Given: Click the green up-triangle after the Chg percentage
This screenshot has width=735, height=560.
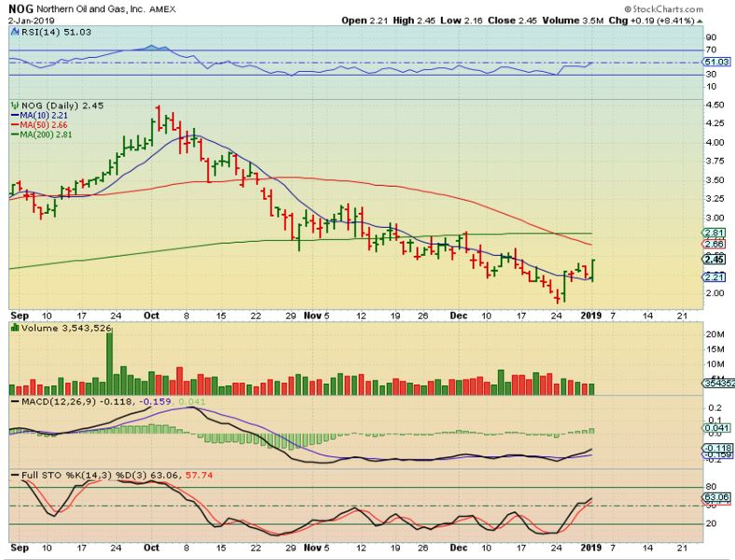Looking at the screenshot, I should click(x=700, y=21).
